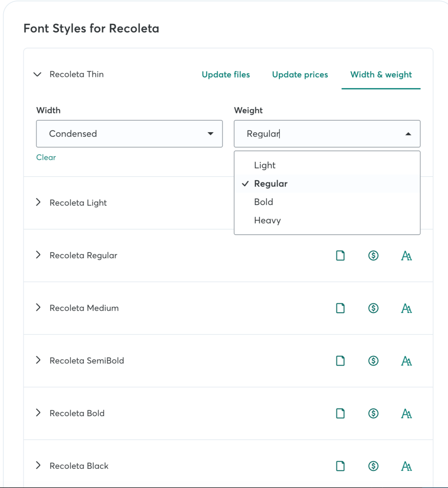Open price icon for Recoleta Regular
This screenshot has width=448, height=488.
(373, 255)
